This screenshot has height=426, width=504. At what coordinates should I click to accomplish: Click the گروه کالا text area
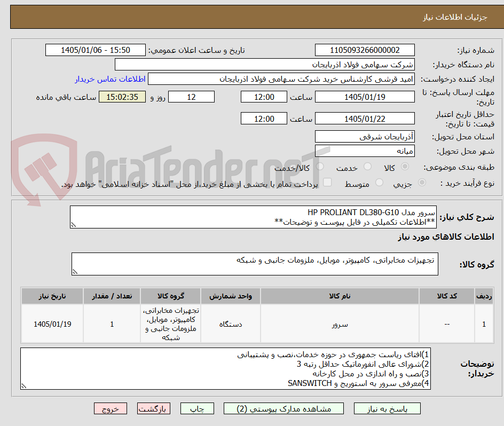click(x=255, y=264)
